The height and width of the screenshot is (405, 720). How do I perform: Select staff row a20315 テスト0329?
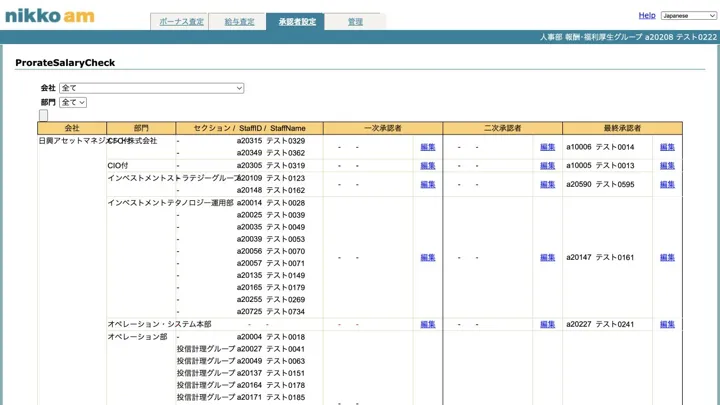pyautogui.click(x=271, y=141)
